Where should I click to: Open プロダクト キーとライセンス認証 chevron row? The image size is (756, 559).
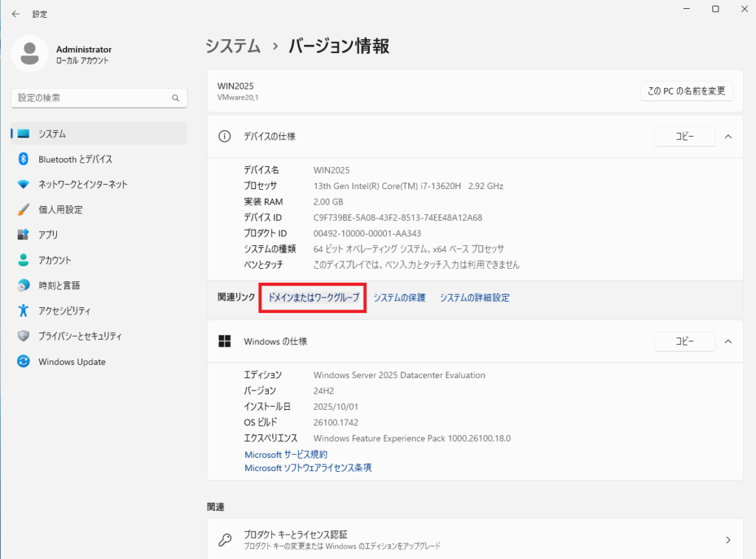coord(728,540)
